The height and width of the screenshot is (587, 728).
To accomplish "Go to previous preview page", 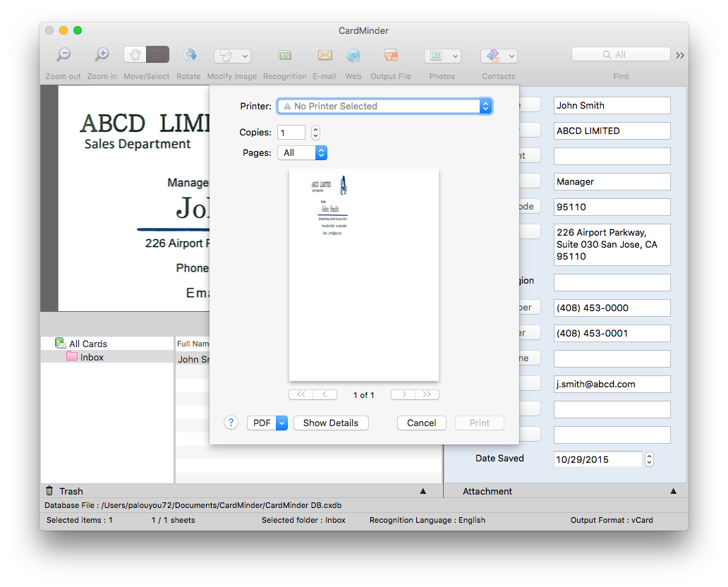I will (324, 394).
